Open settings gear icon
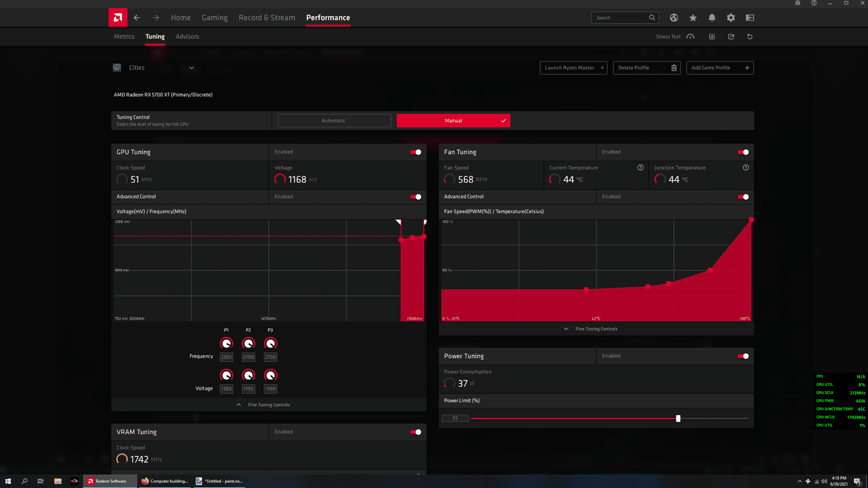 pos(731,18)
